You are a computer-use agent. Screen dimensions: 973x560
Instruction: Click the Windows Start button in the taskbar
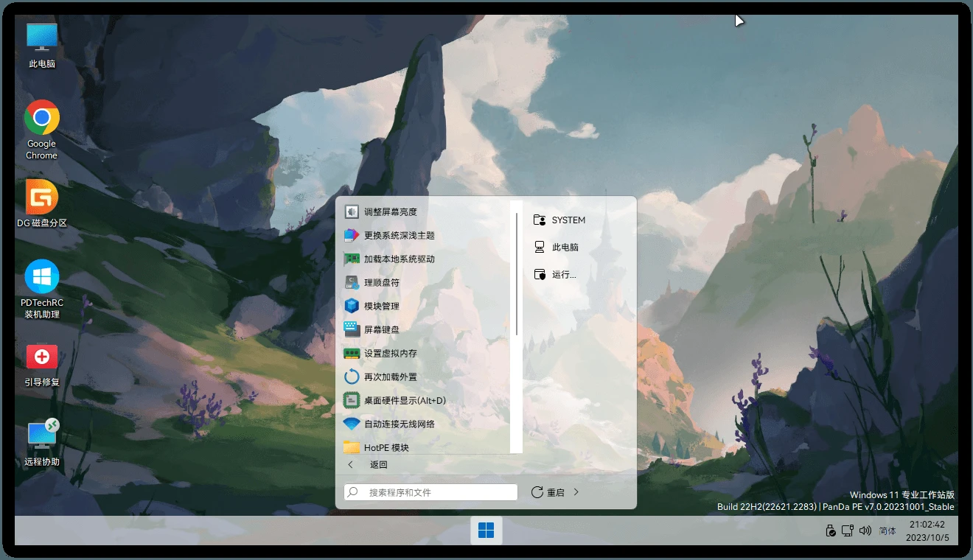[x=486, y=531]
